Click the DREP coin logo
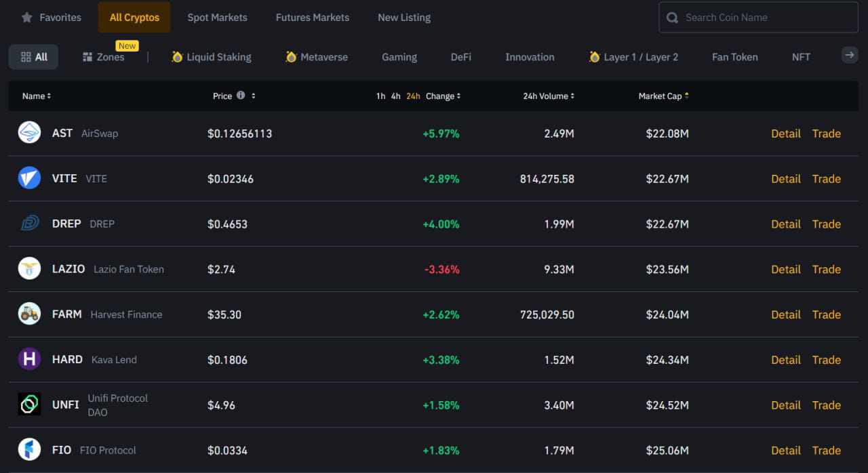Screen dimensions: 868x473 (x=28, y=224)
